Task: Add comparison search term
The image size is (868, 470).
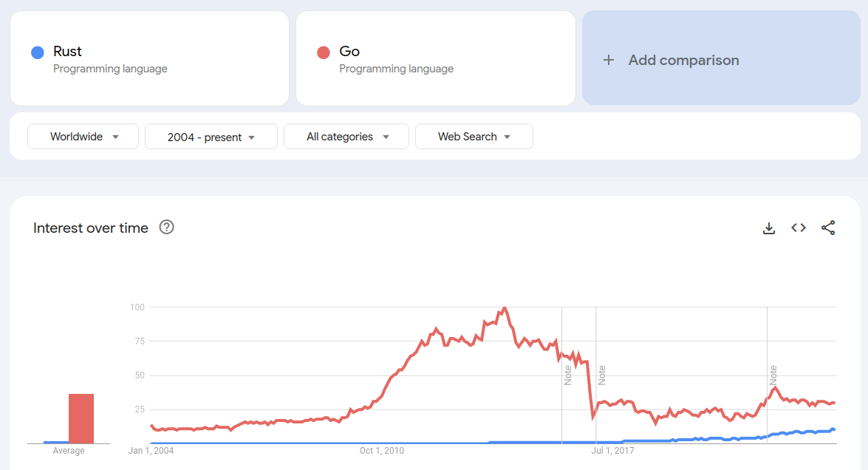Action: (x=683, y=61)
